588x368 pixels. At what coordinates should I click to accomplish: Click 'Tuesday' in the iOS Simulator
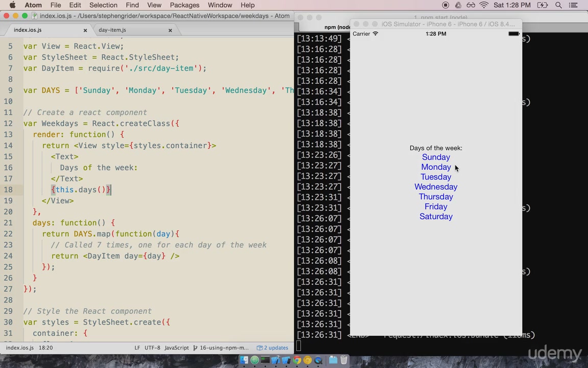pyautogui.click(x=436, y=177)
